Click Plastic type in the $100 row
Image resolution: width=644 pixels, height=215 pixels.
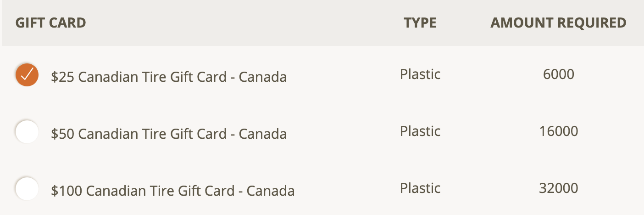point(420,188)
